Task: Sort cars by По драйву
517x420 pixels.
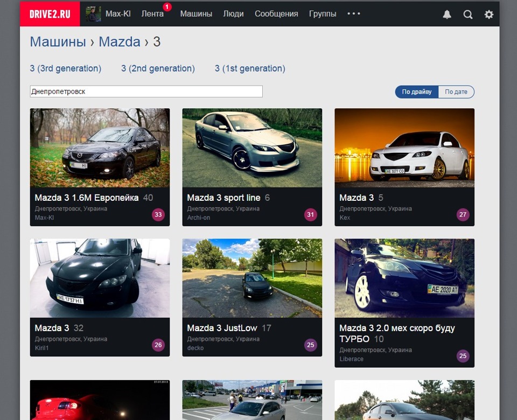Action: tap(417, 92)
